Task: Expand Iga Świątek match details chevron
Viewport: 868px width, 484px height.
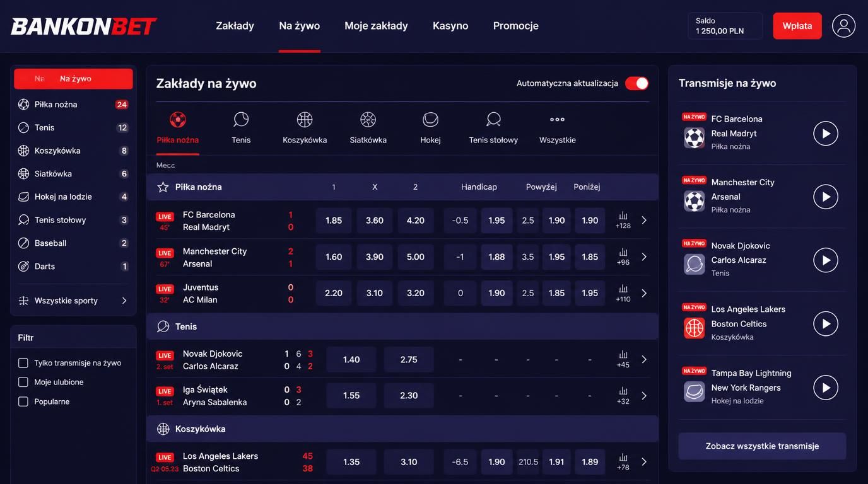Action: [x=644, y=396]
